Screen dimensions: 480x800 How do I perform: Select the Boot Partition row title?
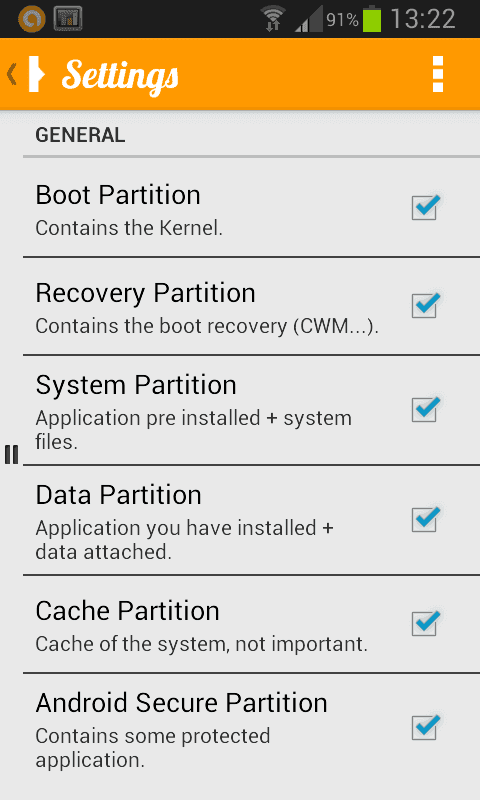click(x=118, y=195)
